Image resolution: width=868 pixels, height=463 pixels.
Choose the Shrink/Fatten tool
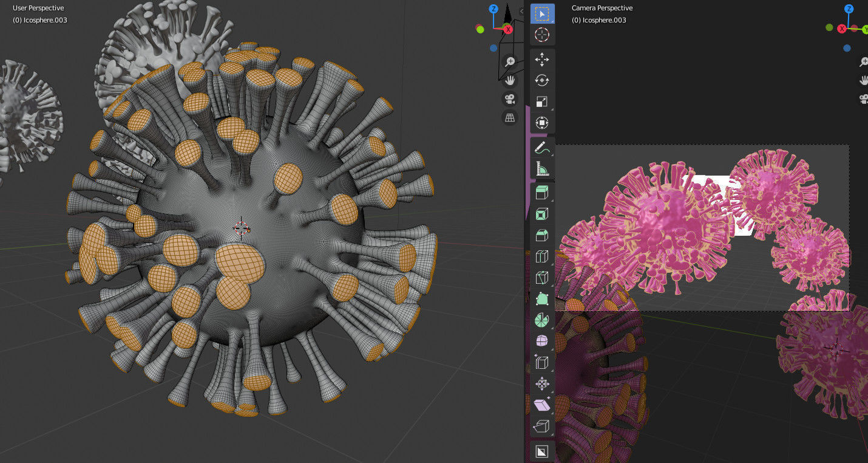pyautogui.click(x=542, y=384)
